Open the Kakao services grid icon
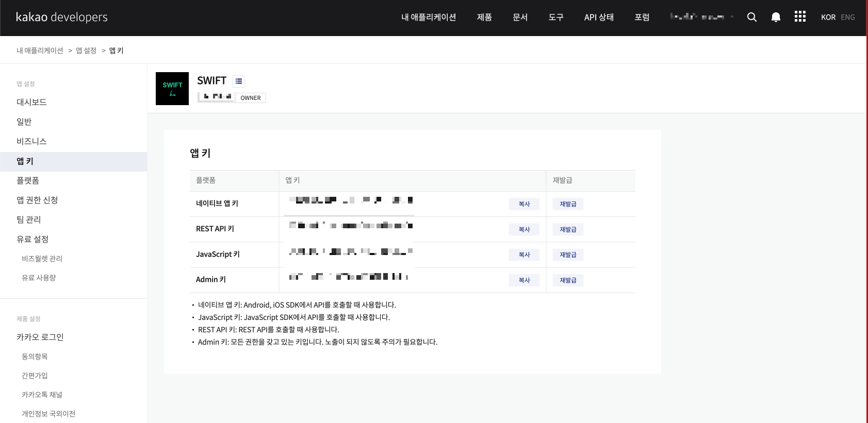 800,16
